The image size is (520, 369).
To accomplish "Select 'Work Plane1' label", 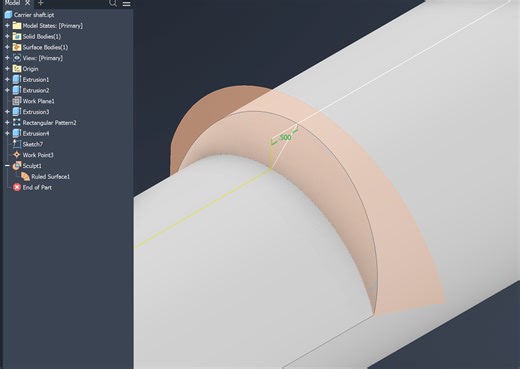I will pos(38,101).
